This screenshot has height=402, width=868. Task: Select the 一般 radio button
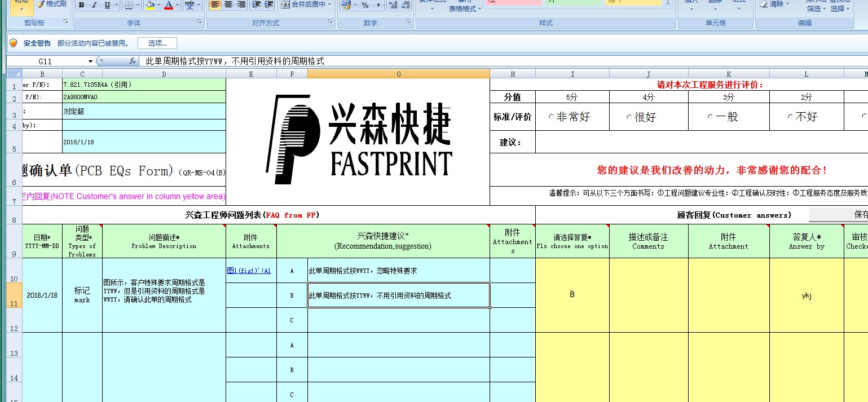[x=711, y=117]
